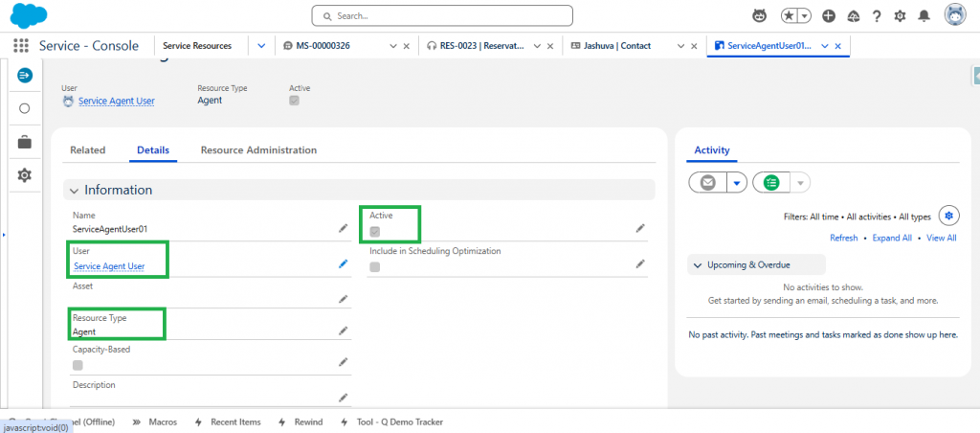This screenshot has height=433, width=980.
Task: Click the Salesforce cloud logo
Action: 30,13
